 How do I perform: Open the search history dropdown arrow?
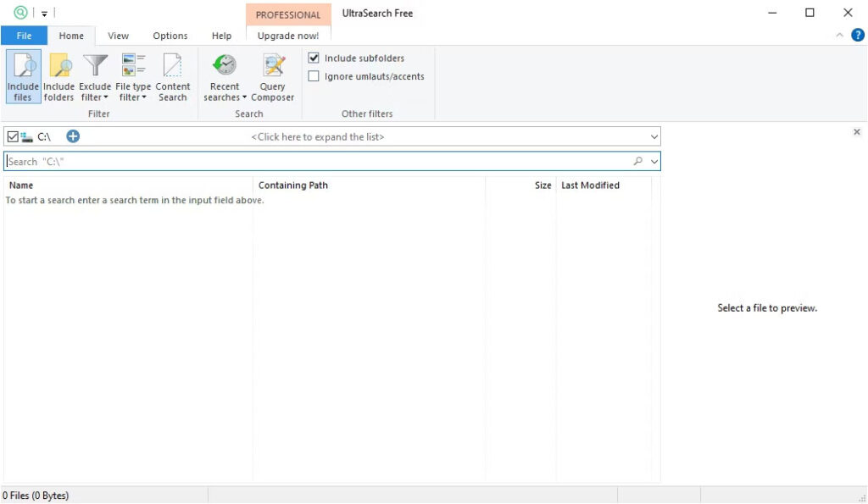653,160
